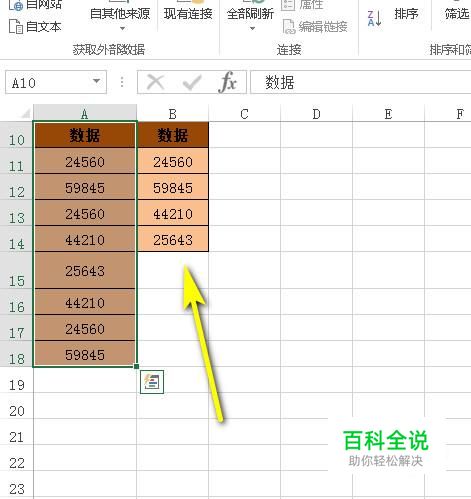This screenshot has width=471, height=499.
Task: Click the formula bar Enter checkmark icon
Action: click(x=192, y=82)
